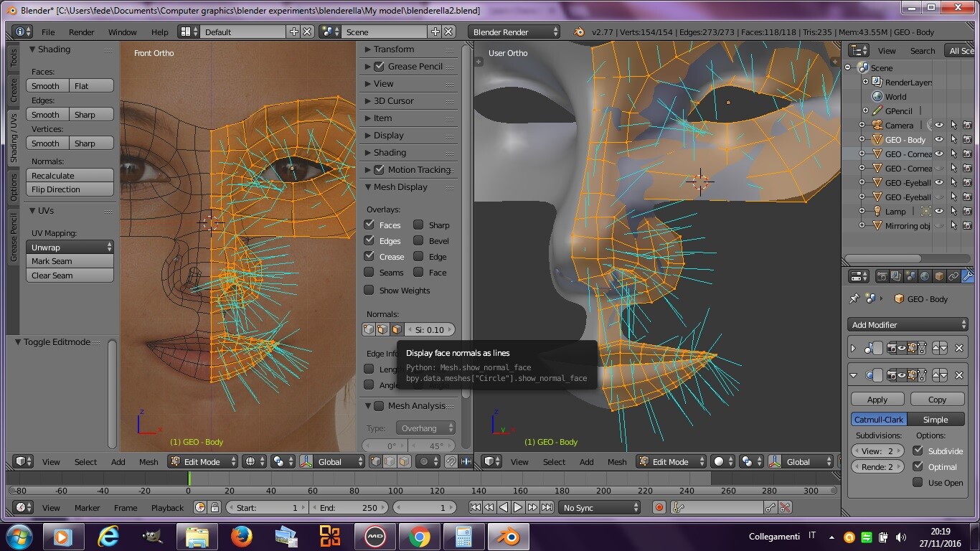Select the Simple subdivision type
This screenshot has width=980, height=551.
tap(936, 419)
